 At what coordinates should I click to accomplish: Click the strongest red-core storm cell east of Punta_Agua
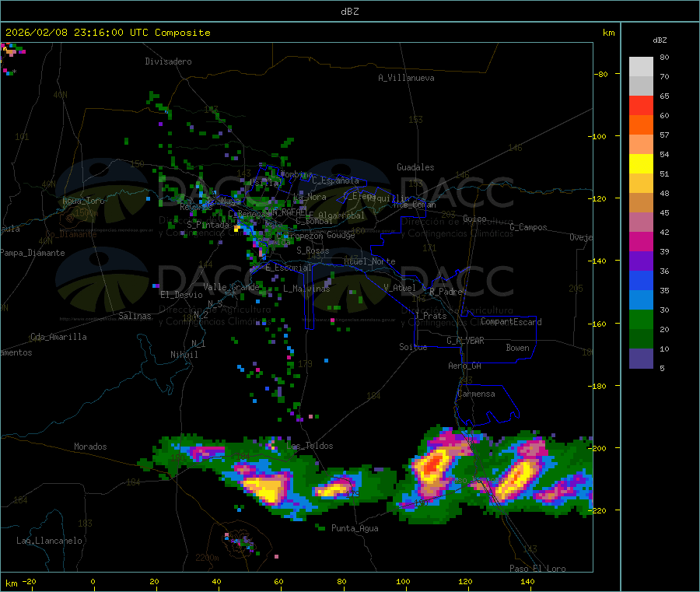pos(432,465)
